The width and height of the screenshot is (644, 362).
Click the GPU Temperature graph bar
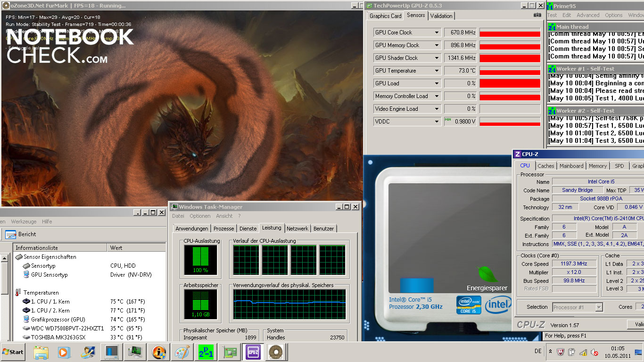coord(510,71)
